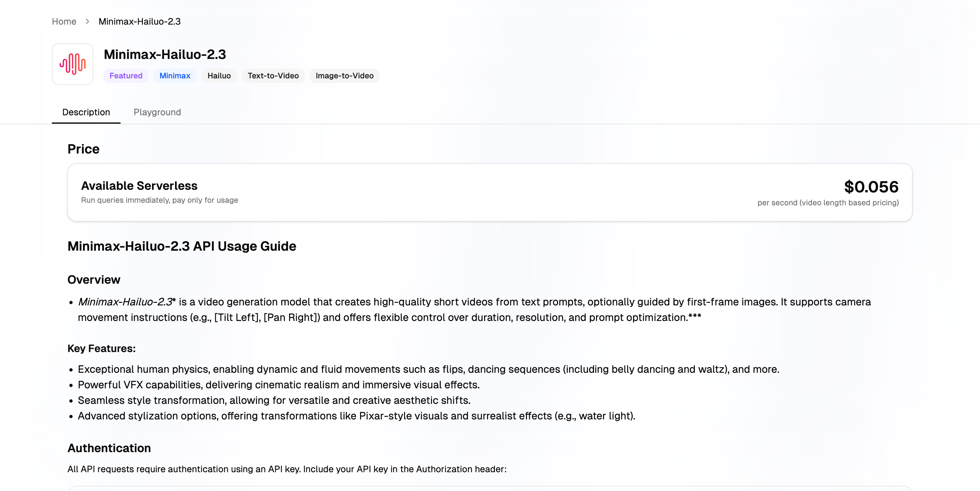
Task: Select the blue Minimax tag
Action: tap(175, 76)
